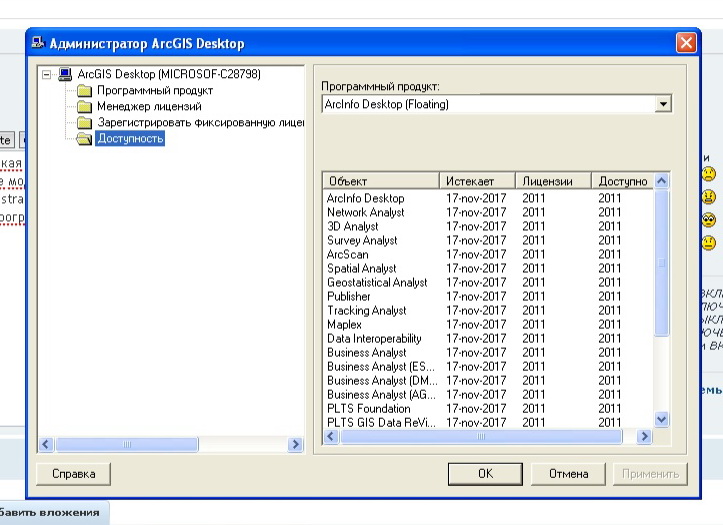Click the ArcGIS Desktop computer icon in tree
Viewport: 723px width, 525px height.
[65, 74]
